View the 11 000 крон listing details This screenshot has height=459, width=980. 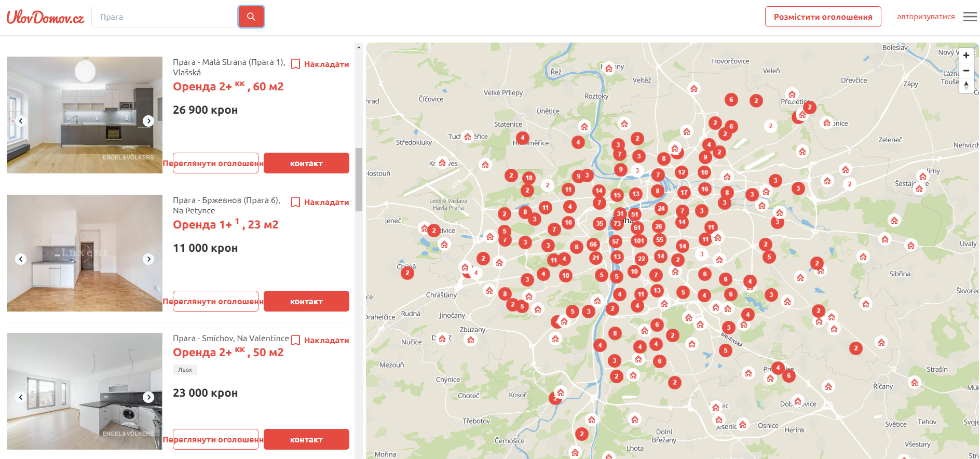215,301
